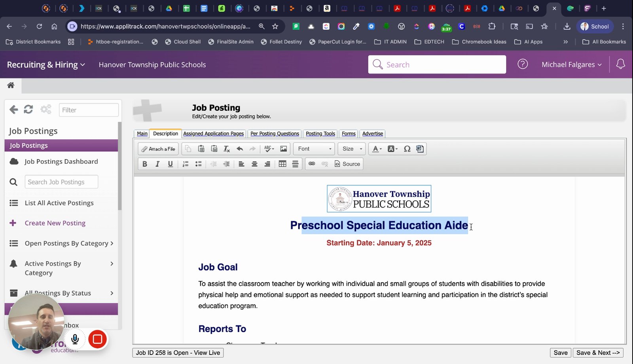Open Per Posting Questions tab
633x364 pixels.
pos(275,134)
